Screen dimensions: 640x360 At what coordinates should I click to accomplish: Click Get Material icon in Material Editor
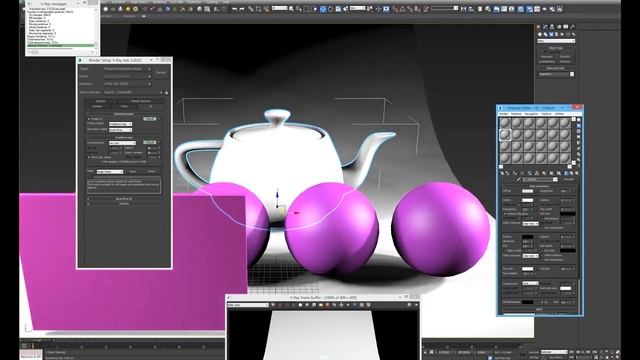pyautogui.click(x=502, y=173)
